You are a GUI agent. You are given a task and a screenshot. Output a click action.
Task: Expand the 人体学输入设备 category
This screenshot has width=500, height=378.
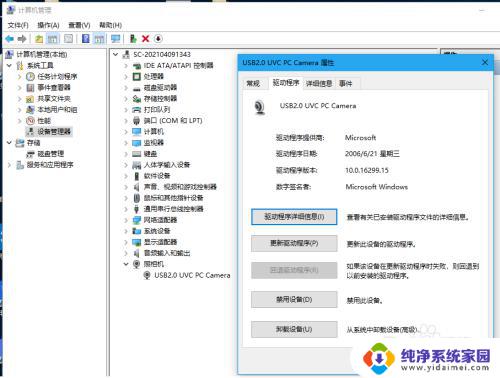126,165
